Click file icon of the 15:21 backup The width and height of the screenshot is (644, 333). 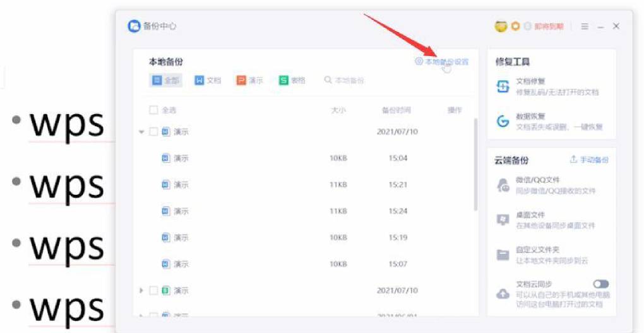[165, 185]
